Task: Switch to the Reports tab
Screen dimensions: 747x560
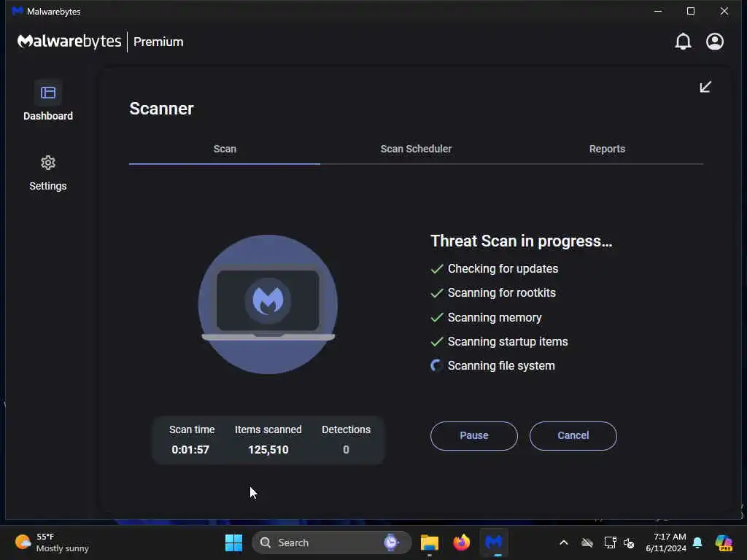Action: click(x=607, y=149)
